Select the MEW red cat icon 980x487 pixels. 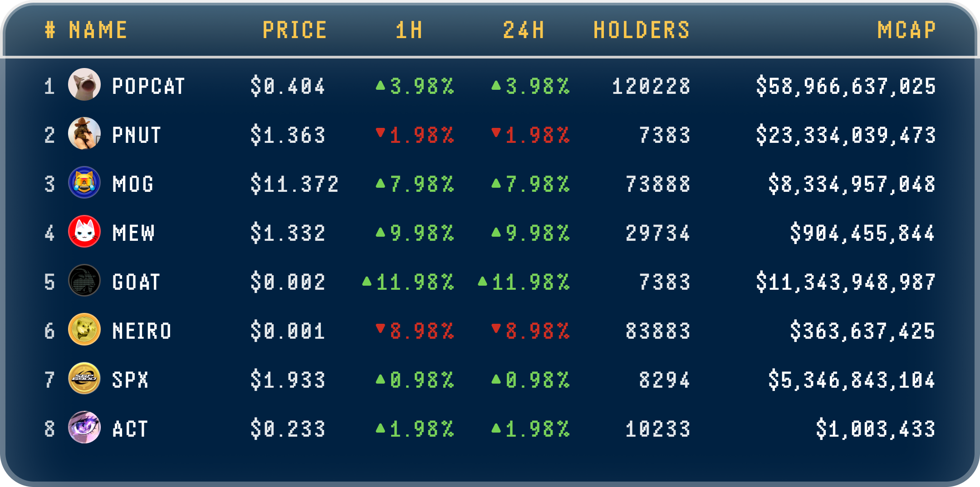(84, 231)
